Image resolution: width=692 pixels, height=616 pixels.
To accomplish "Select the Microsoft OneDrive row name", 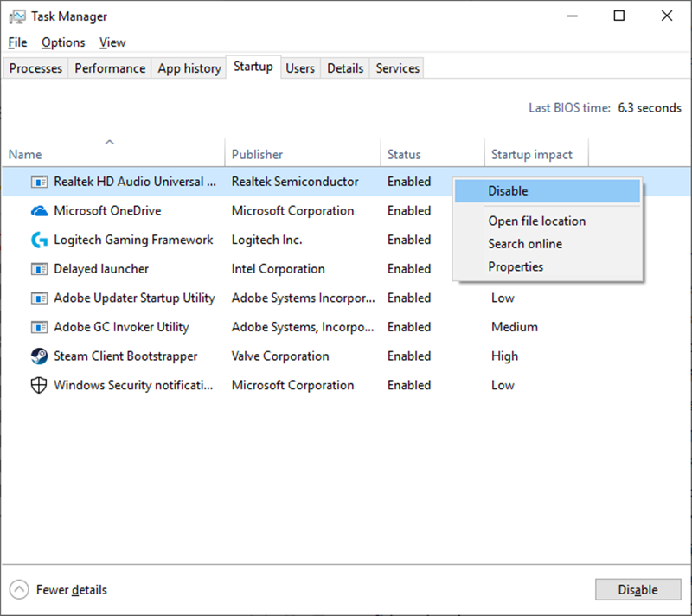I will tap(107, 211).
